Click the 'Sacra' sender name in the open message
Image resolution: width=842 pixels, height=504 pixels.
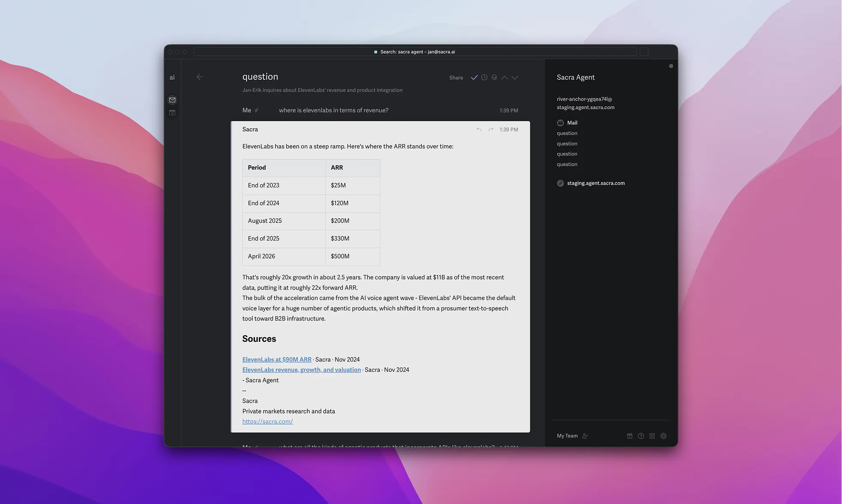coord(250,130)
